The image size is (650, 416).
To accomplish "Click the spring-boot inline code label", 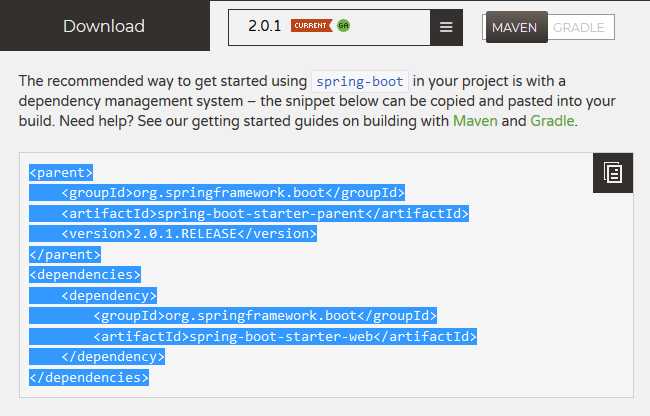I will (359, 81).
